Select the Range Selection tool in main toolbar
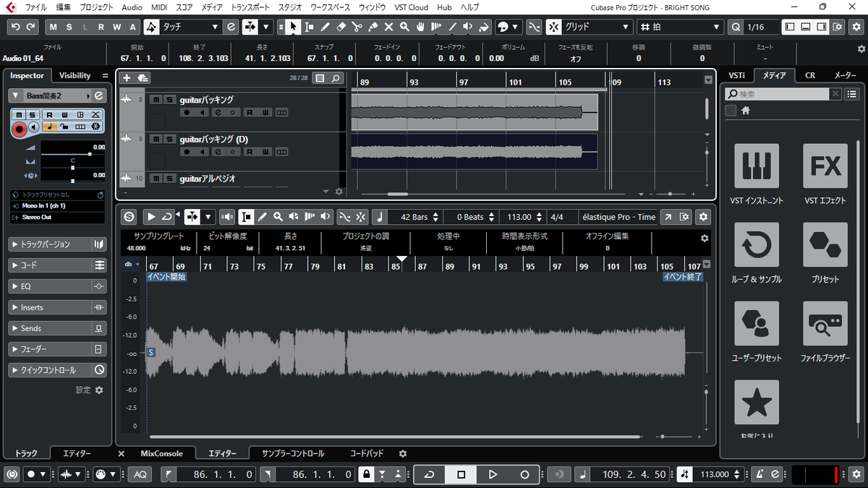This screenshot has width=868, height=488. (309, 27)
